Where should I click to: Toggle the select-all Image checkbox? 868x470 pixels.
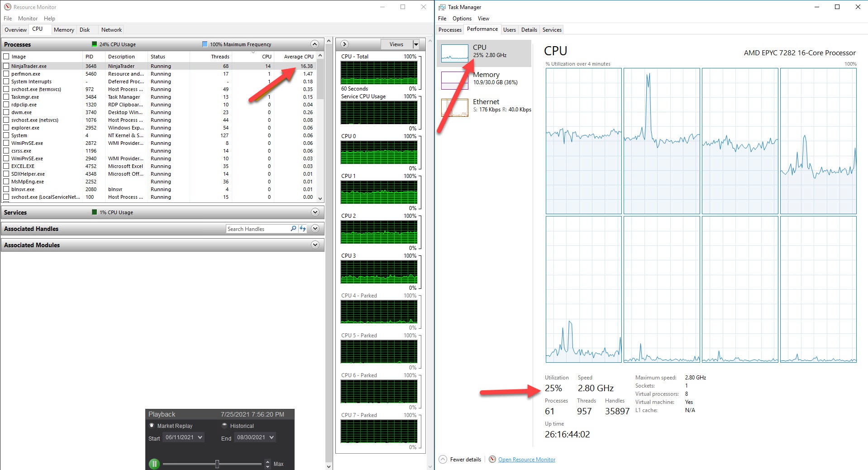[6, 57]
